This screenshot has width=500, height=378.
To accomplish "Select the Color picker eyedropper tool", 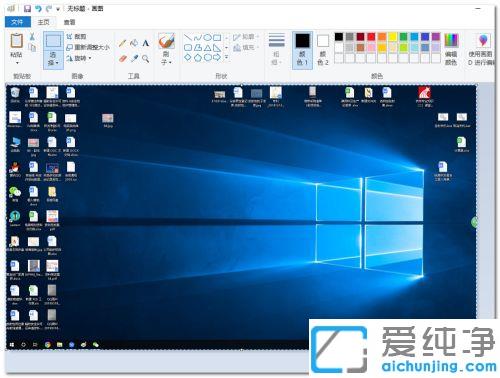I will (x=134, y=59).
